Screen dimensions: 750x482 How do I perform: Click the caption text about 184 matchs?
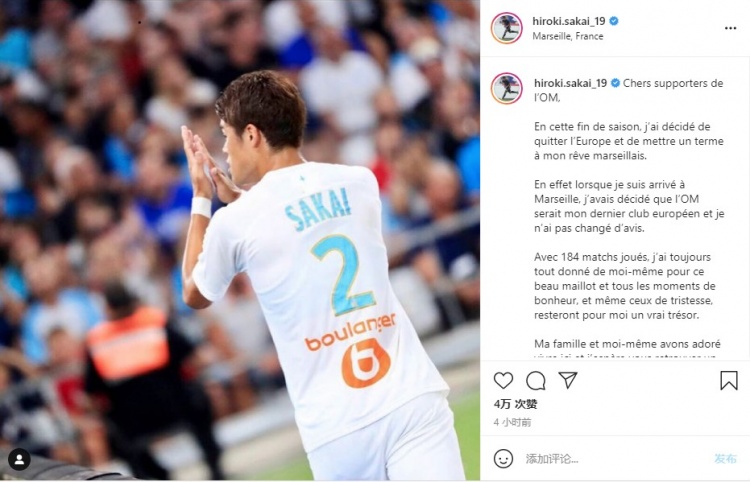tap(625, 286)
